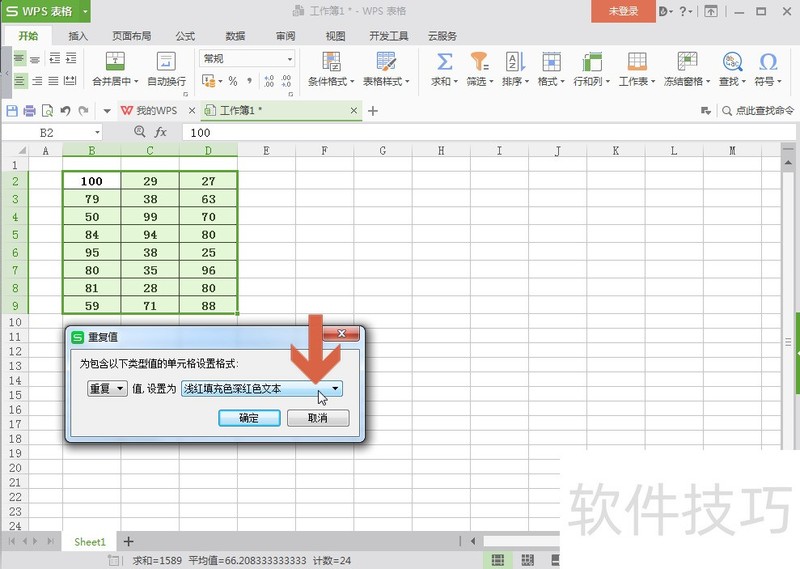800x569 pixels.
Task: Click the vertical scrollbar up arrow
Action: pyautogui.click(x=788, y=162)
